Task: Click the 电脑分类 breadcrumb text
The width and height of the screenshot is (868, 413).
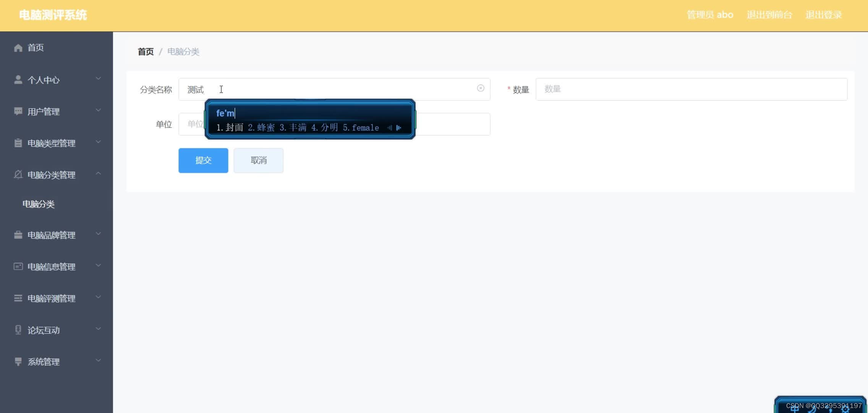Action: point(183,52)
